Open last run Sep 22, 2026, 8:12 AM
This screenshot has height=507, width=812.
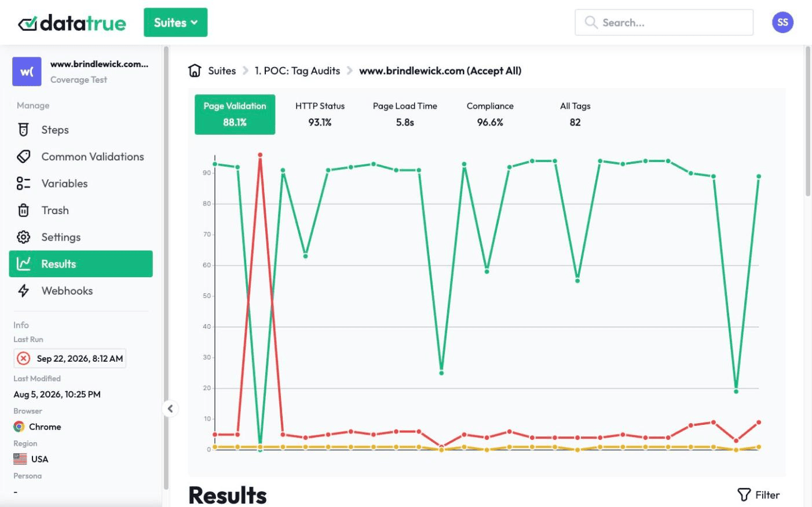(x=70, y=358)
